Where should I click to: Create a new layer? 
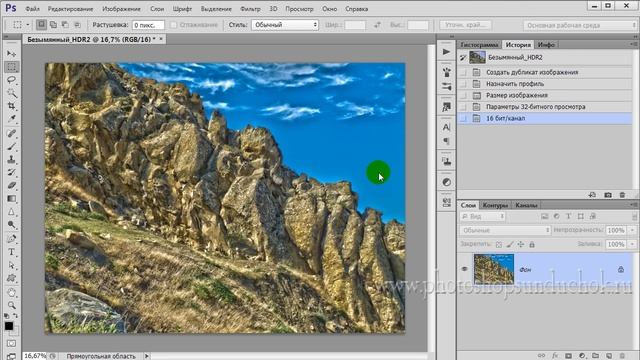[x=609, y=356]
